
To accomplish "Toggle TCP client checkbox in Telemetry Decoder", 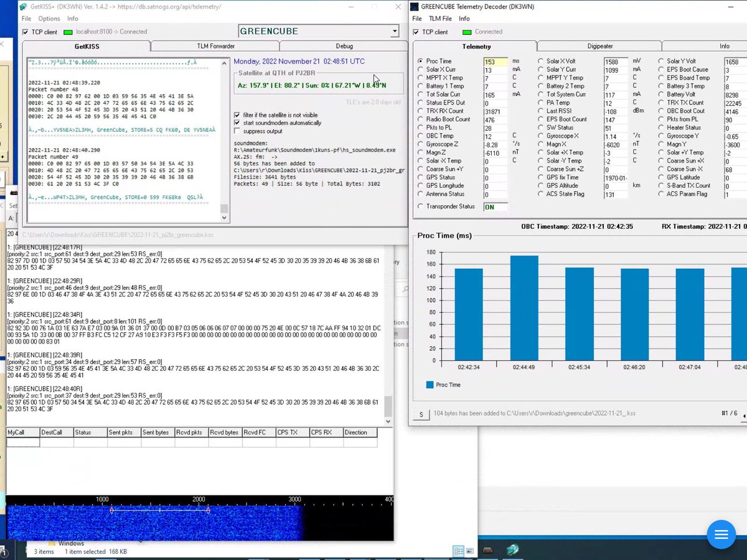I will (x=416, y=32).
